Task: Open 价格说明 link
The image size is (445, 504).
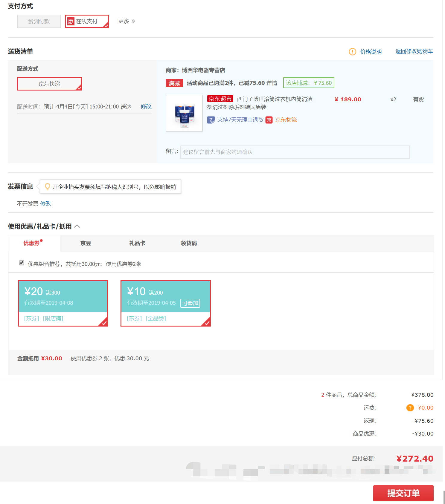Action: [371, 52]
